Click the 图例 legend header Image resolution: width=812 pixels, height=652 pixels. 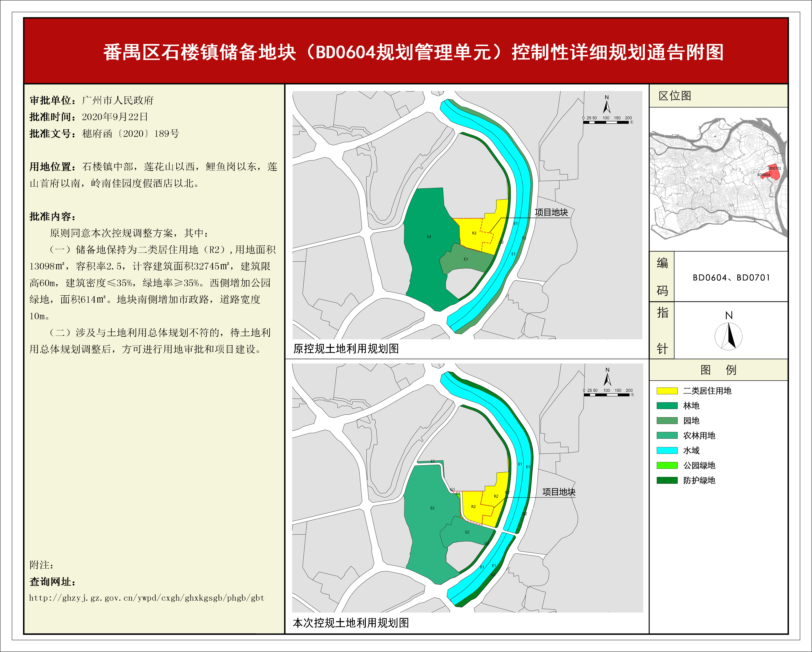click(718, 370)
